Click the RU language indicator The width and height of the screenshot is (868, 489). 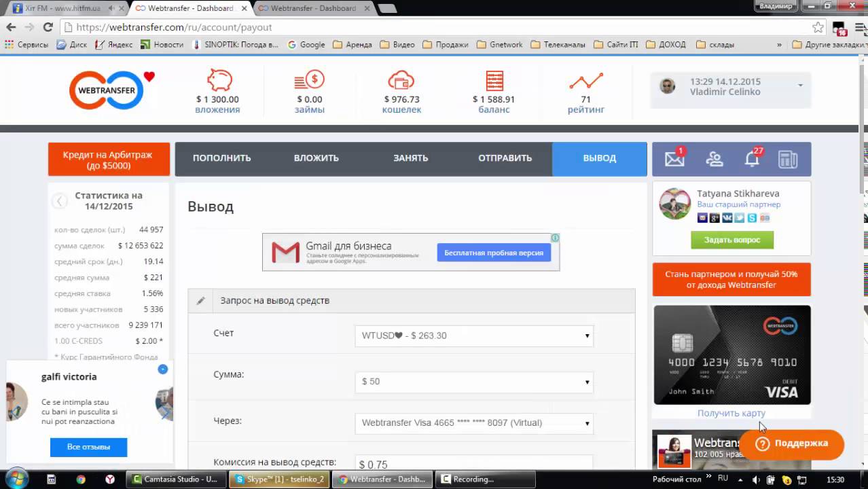723,478
